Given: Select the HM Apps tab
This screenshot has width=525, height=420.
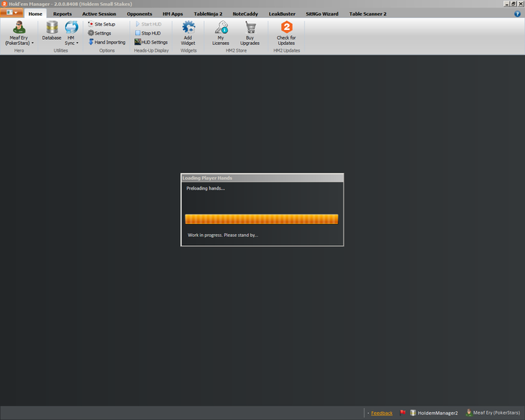Looking at the screenshot, I should pos(172,13).
